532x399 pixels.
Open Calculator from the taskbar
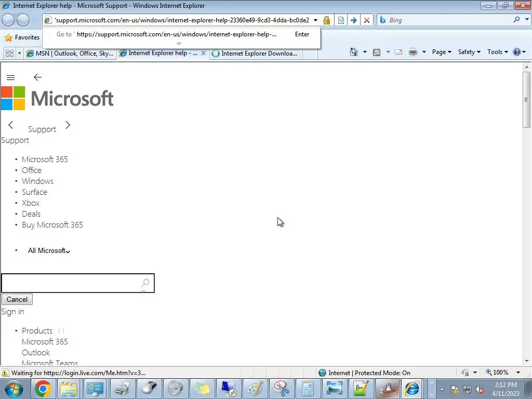click(308, 389)
